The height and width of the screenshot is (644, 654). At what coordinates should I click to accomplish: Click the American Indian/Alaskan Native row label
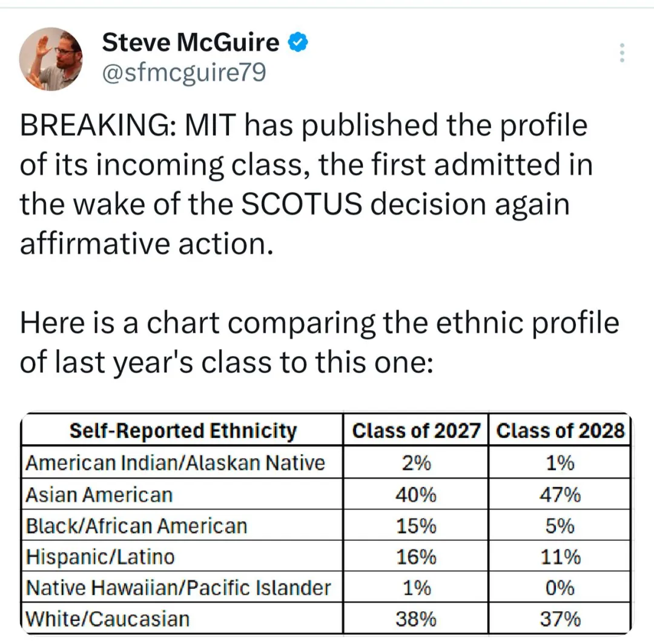pos(175,462)
